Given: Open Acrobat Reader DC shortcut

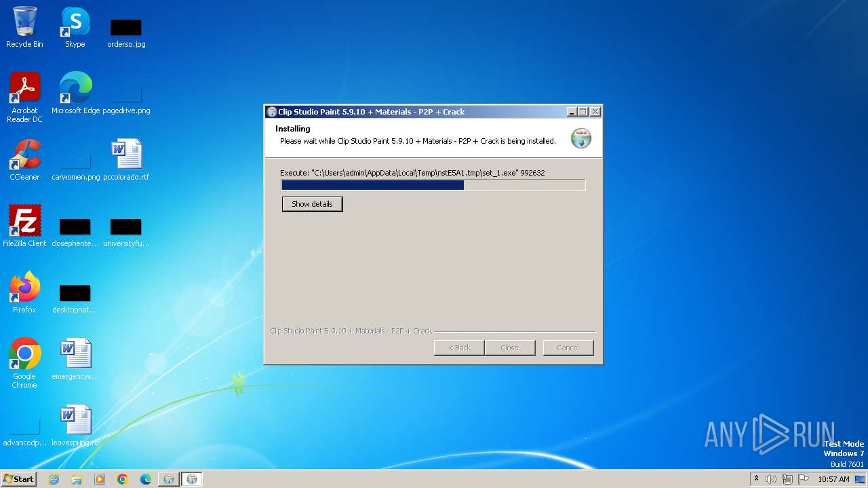Looking at the screenshot, I should tap(24, 98).
